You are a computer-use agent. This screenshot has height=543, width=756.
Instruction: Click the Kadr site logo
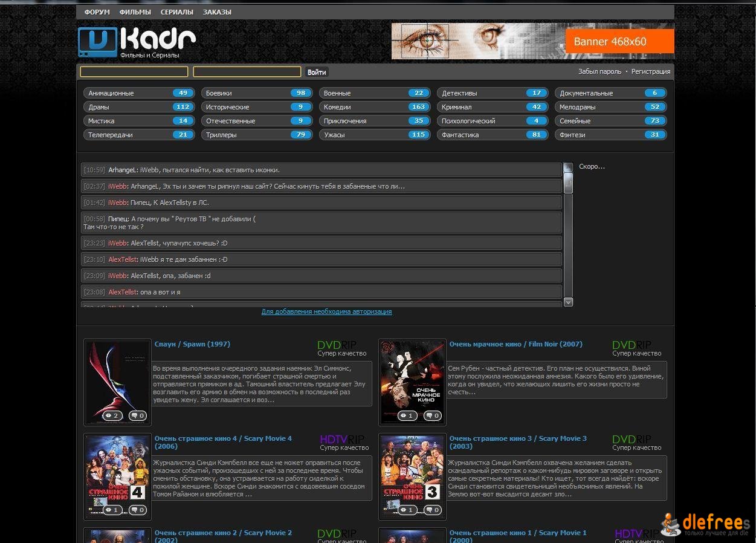coord(137,42)
